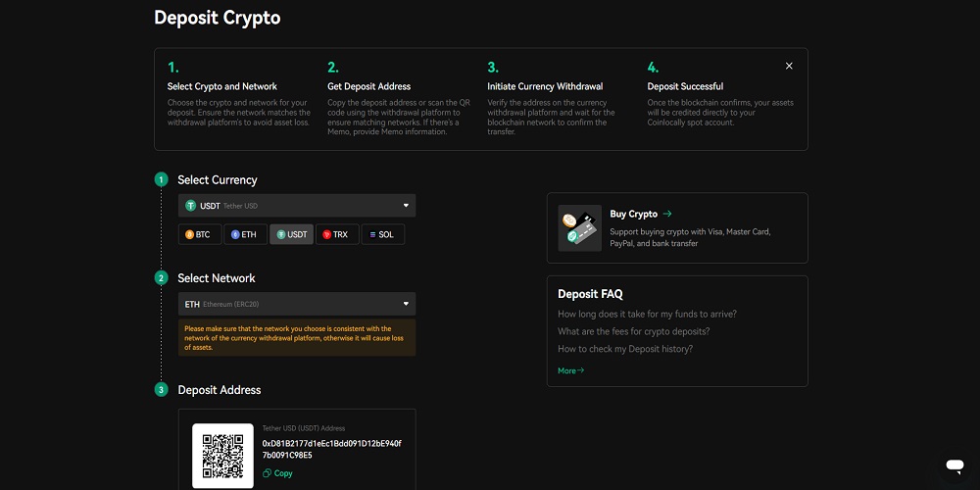Choose the TRX quick-select chip
Viewport: 980px width, 490px height.
tap(337, 234)
